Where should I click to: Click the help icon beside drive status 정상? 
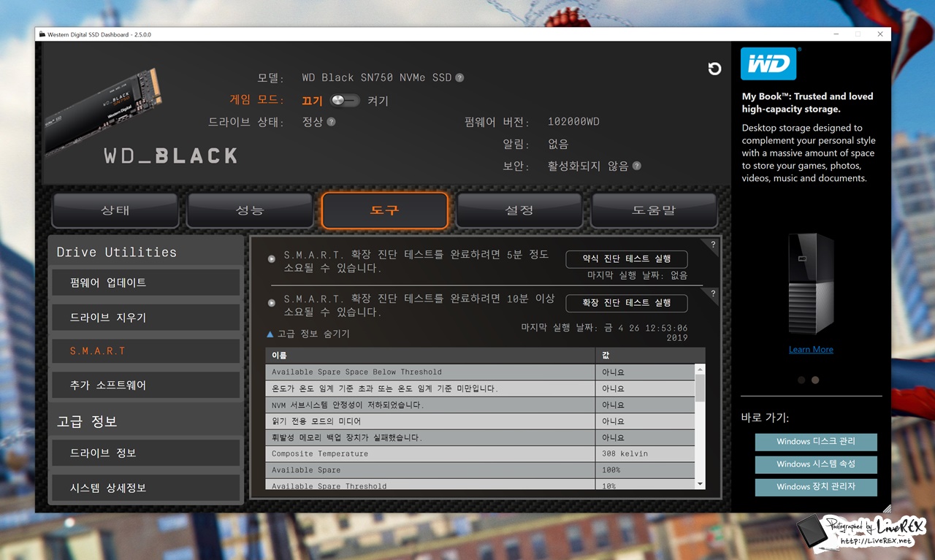pyautogui.click(x=331, y=122)
